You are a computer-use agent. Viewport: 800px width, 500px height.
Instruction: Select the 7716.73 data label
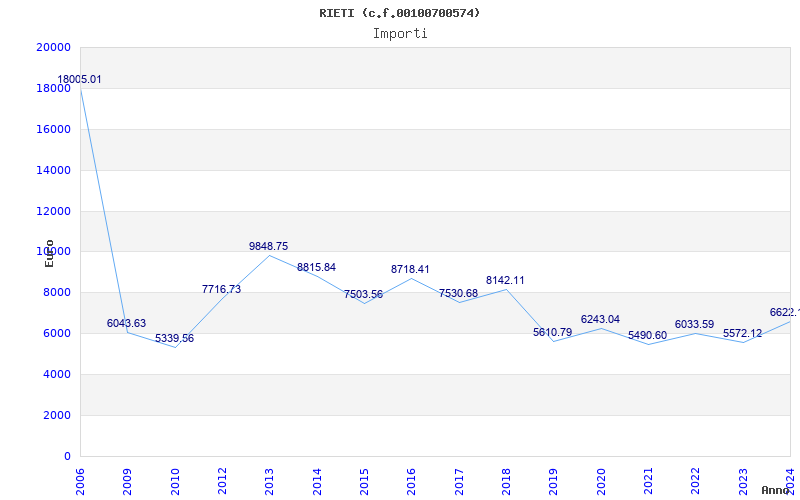point(221,289)
